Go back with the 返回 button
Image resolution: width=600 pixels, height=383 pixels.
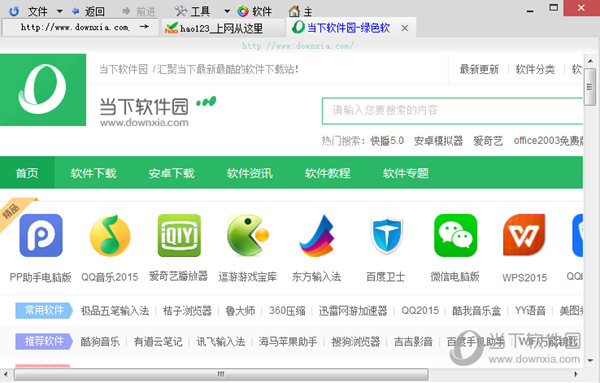[x=89, y=11]
